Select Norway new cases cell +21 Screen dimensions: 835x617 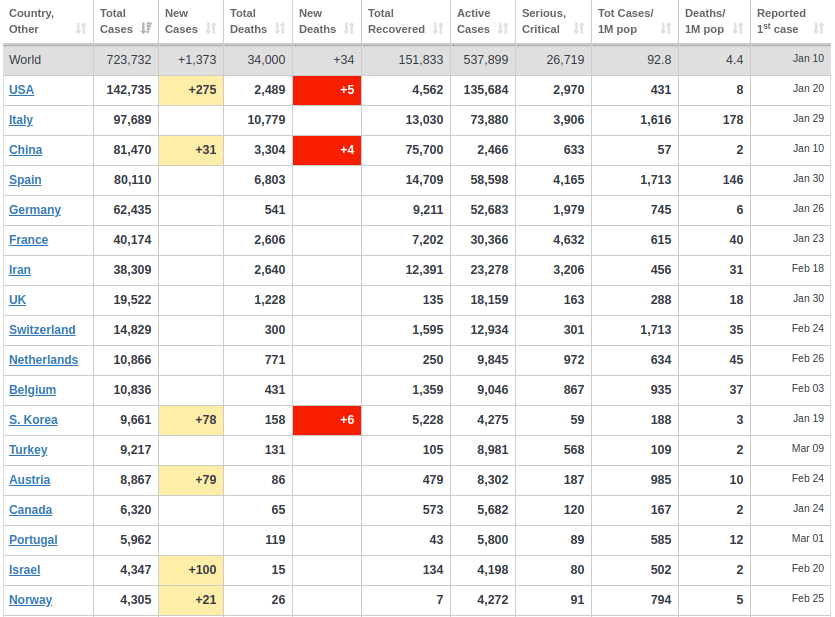coord(191,600)
